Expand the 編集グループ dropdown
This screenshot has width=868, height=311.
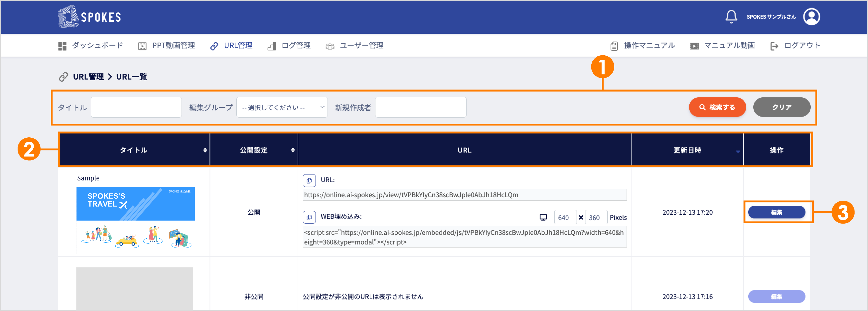[x=282, y=107]
